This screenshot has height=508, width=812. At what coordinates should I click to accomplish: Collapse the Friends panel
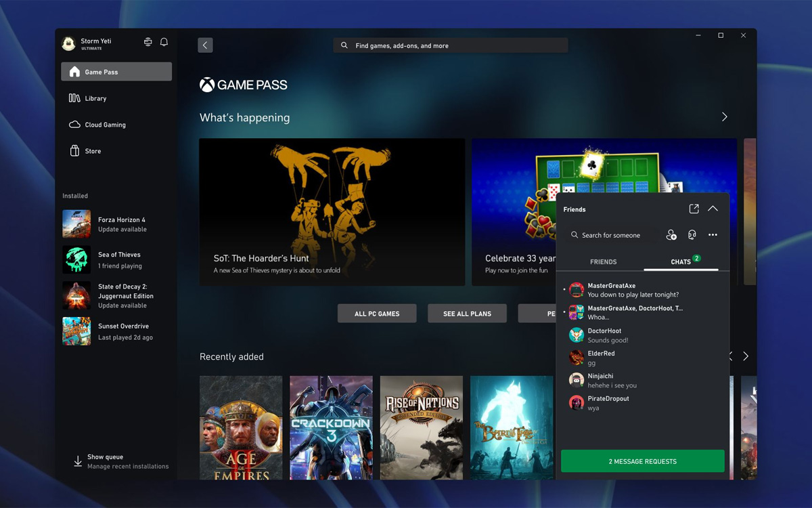pyautogui.click(x=713, y=209)
